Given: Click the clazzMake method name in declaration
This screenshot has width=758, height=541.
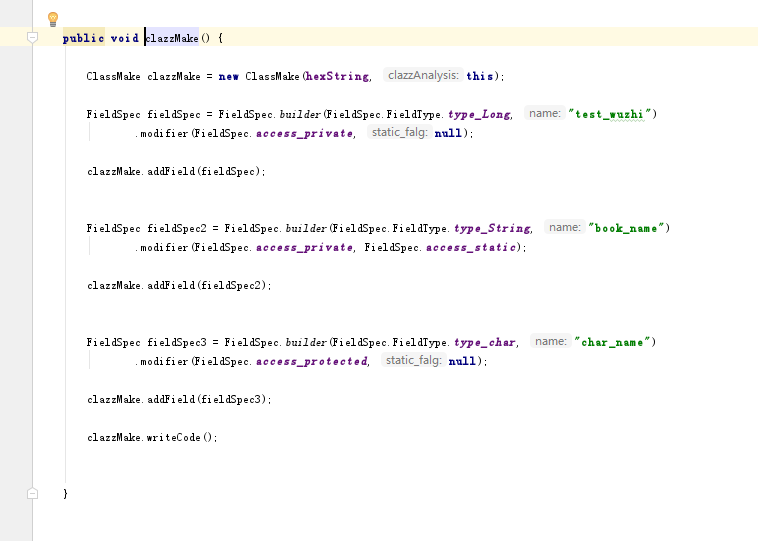Looking at the screenshot, I should click(172, 38).
